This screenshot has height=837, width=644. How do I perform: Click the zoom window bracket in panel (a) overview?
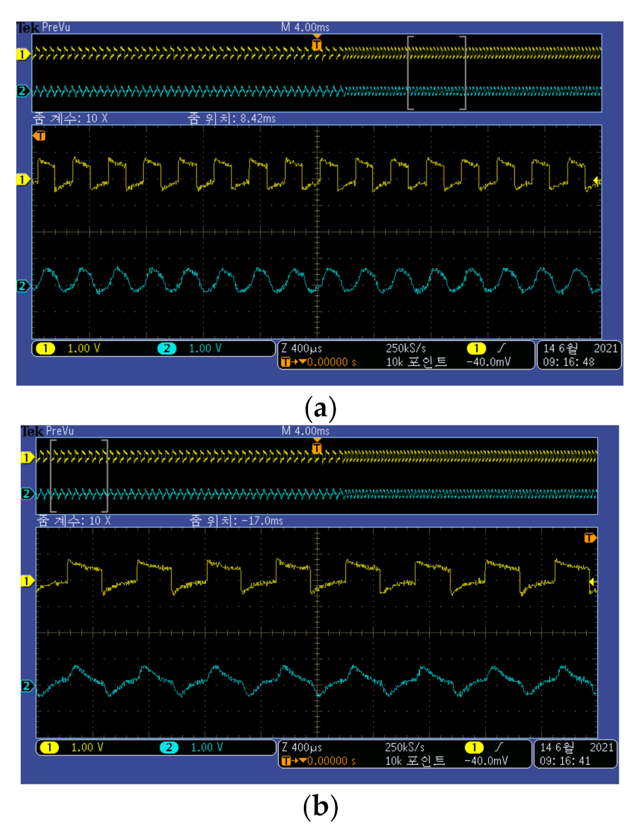(437, 72)
